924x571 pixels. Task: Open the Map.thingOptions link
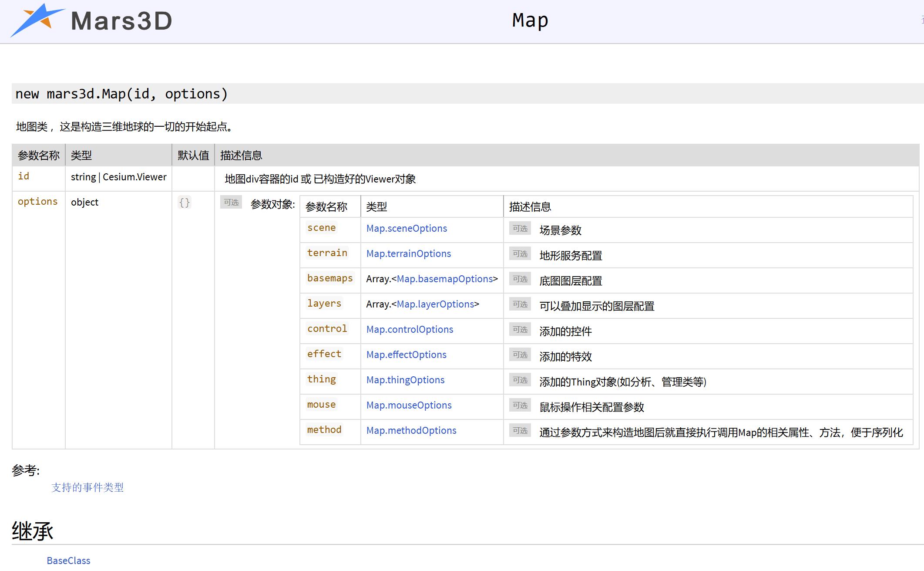(405, 380)
